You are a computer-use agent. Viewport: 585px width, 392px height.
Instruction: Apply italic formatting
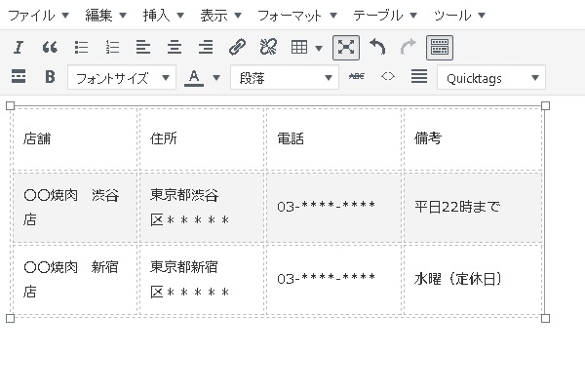pyautogui.click(x=19, y=47)
